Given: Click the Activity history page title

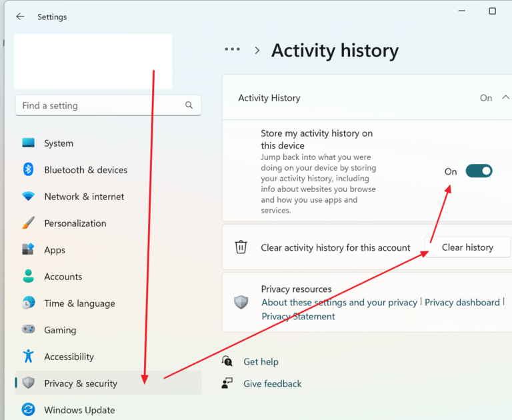Looking at the screenshot, I should [x=335, y=51].
